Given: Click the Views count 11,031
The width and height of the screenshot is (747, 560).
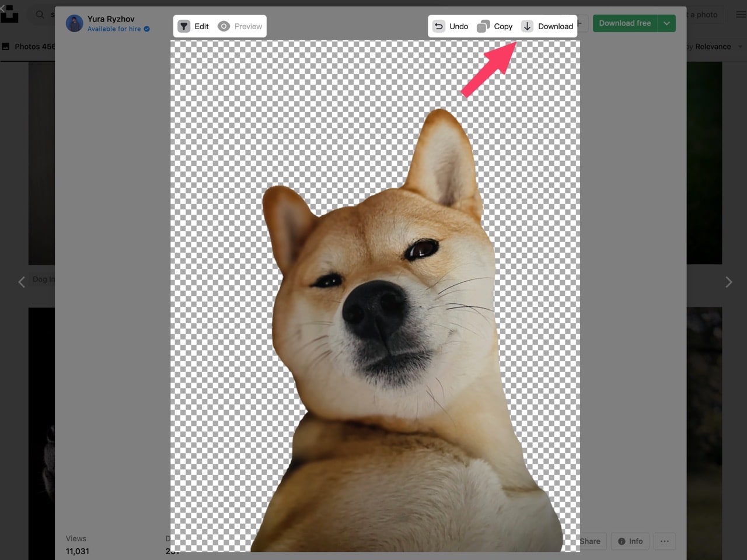Looking at the screenshot, I should [78, 551].
